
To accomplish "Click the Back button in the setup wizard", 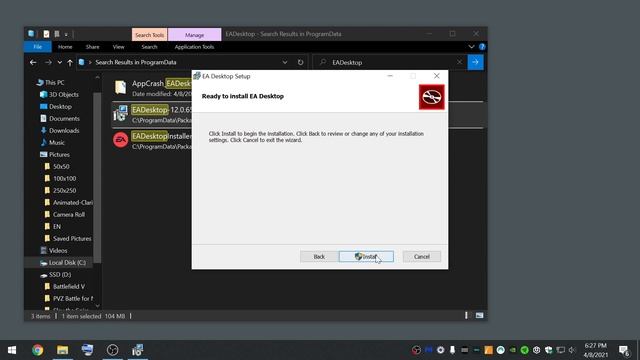I will (x=319, y=256).
